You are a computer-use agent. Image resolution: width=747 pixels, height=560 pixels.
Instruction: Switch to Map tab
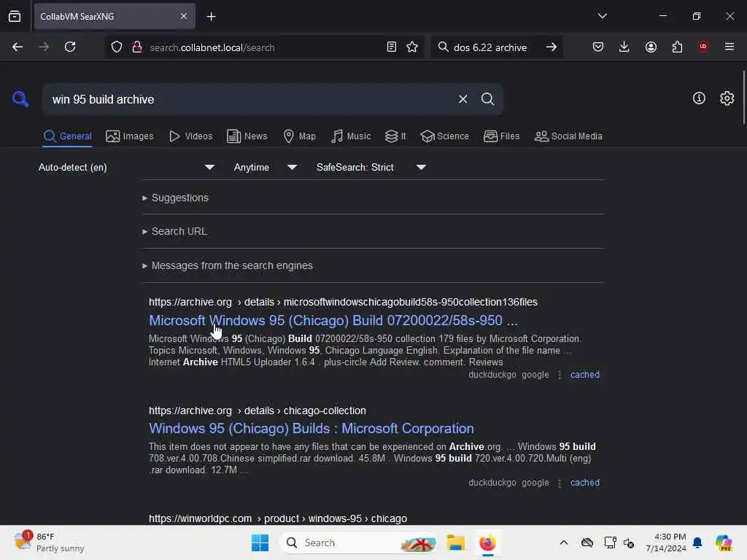click(x=299, y=136)
